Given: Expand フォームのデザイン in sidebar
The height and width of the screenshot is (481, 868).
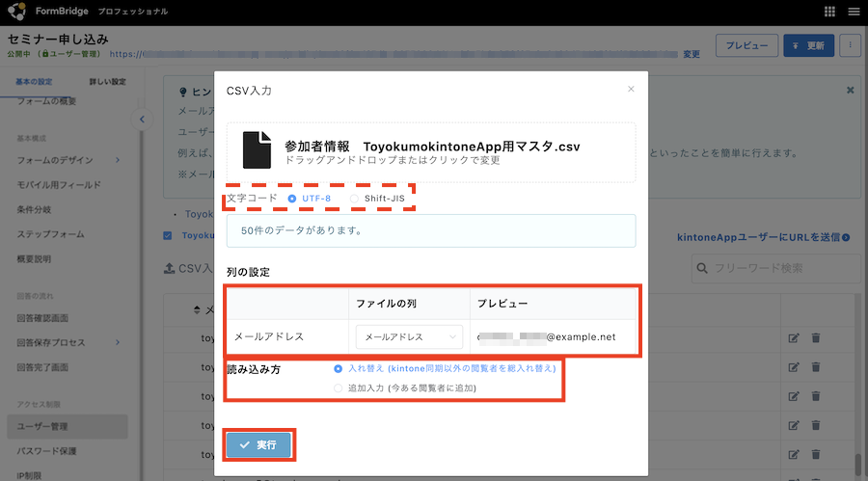Looking at the screenshot, I should click(x=68, y=160).
